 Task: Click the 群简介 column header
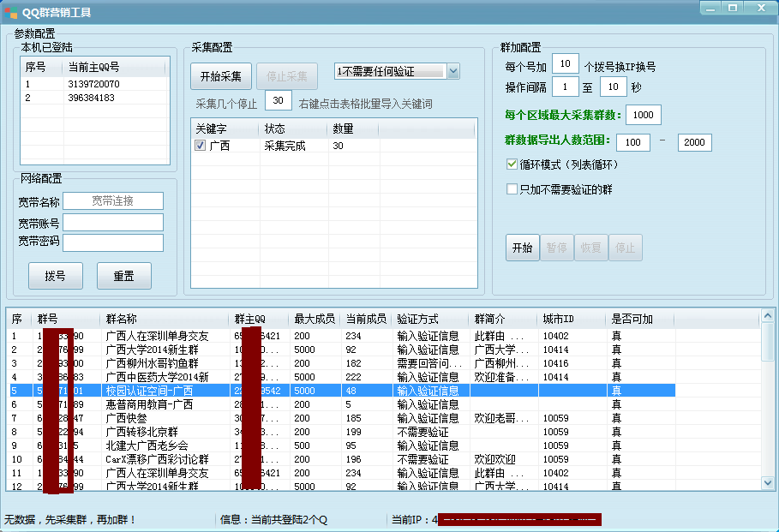(x=503, y=319)
